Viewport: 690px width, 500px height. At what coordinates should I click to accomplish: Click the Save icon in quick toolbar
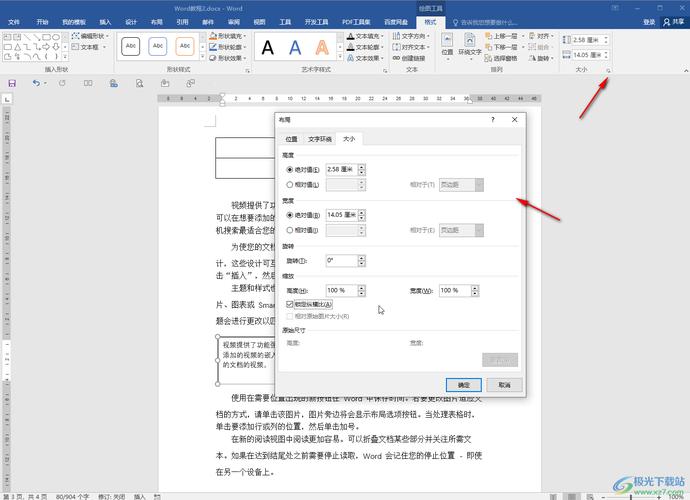(12, 83)
